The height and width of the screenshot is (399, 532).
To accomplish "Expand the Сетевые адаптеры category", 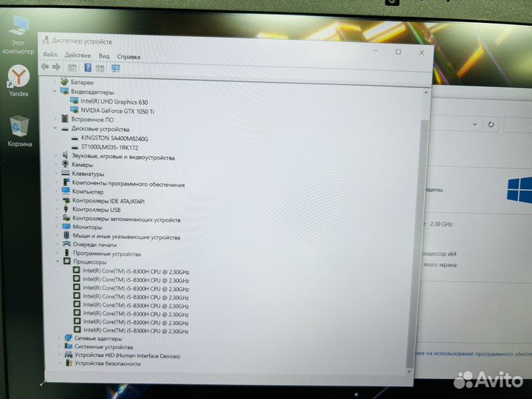I will click(x=59, y=338).
